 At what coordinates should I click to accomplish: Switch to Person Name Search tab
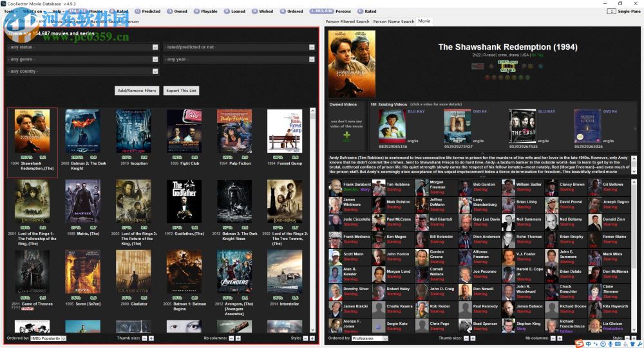(x=393, y=21)
